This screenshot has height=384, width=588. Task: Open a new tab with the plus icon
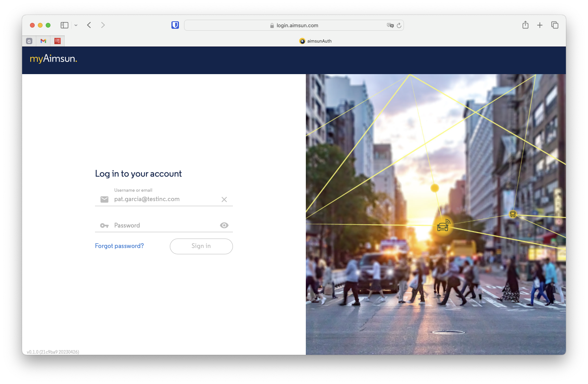tap(540, 25)
